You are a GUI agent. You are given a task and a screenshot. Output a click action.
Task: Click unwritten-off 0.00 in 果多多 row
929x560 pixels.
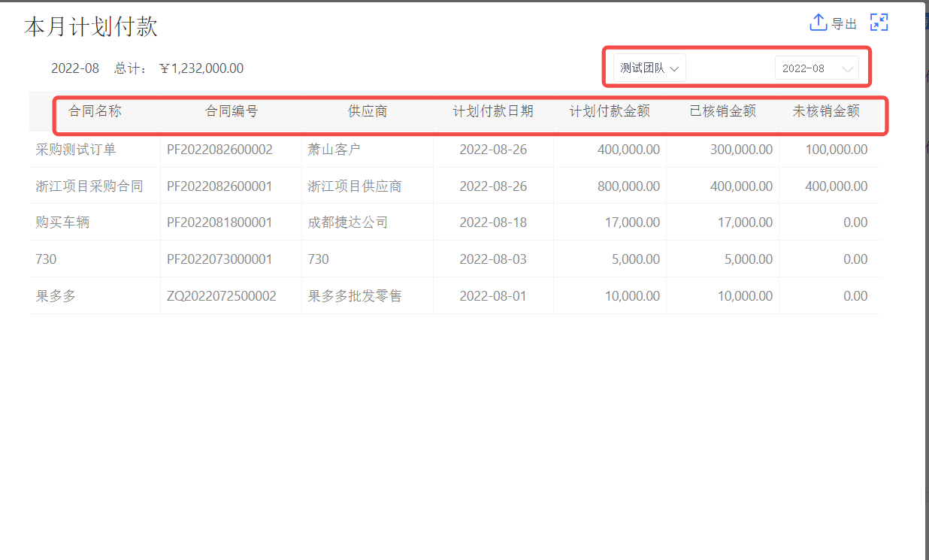855,296
